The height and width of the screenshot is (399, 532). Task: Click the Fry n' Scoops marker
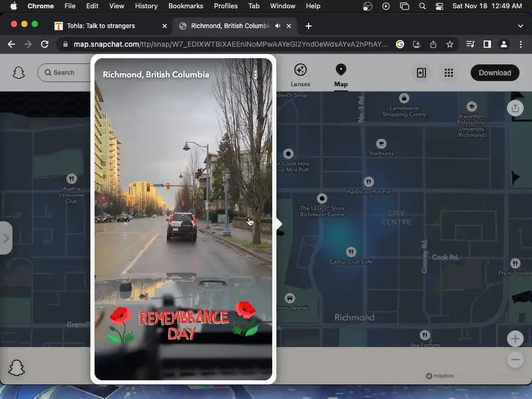(x=515, y=263)
